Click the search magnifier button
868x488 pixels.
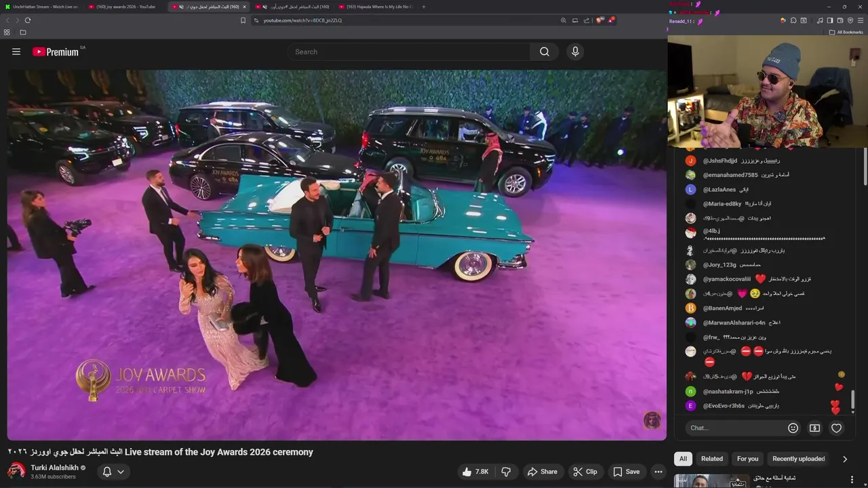click(545, 52)
